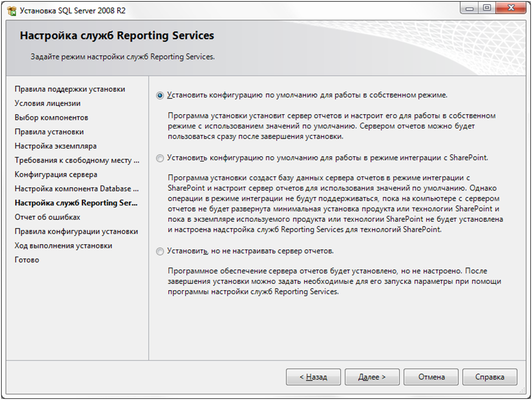The image size is (532, 400).
Task: Click 'Выбор компонентов' step
Action: click(51, 118)
